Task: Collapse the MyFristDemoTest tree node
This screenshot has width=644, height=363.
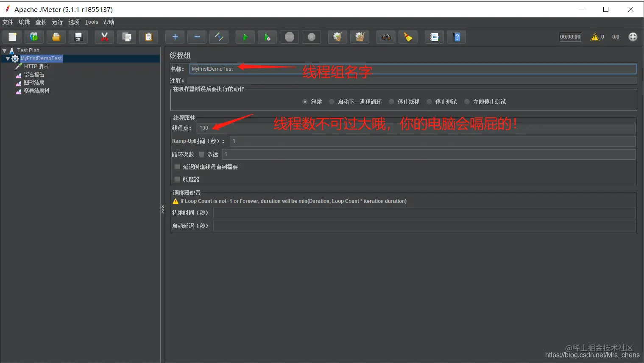Action: point(8,58)
